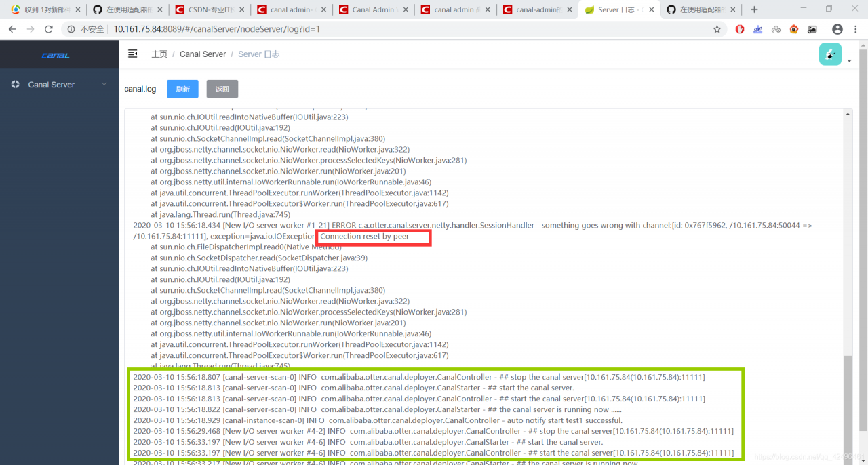Switch to the canal-admin hyphenated tab
This screenshot has width=868, height=465.
coord(538,10)
